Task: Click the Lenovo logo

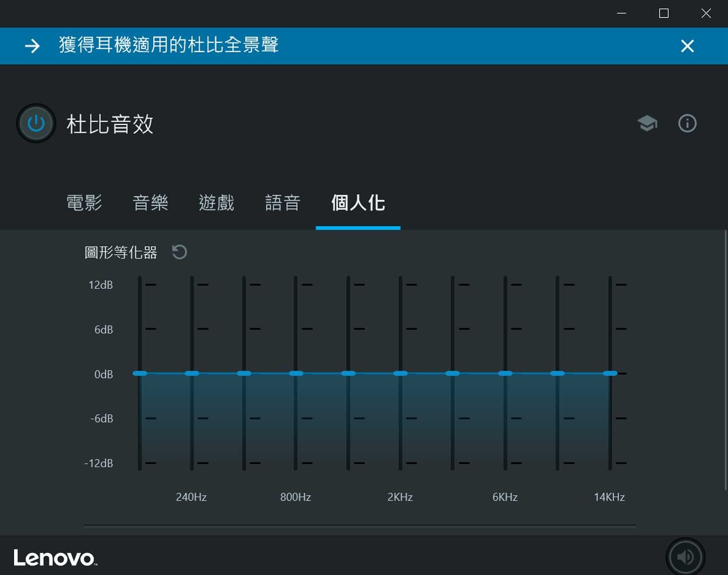Action: [55, 558]
